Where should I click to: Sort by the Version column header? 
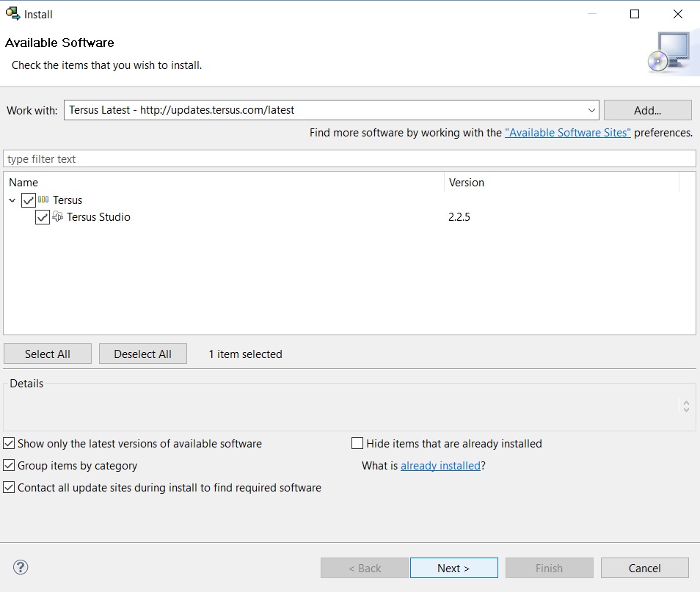[x=561, y=182]
